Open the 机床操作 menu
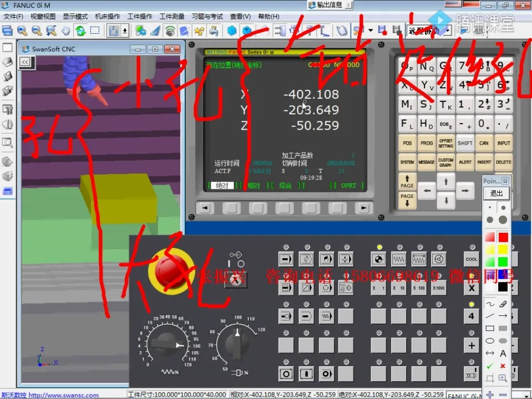The image size is (532, 399). point(108,17)
